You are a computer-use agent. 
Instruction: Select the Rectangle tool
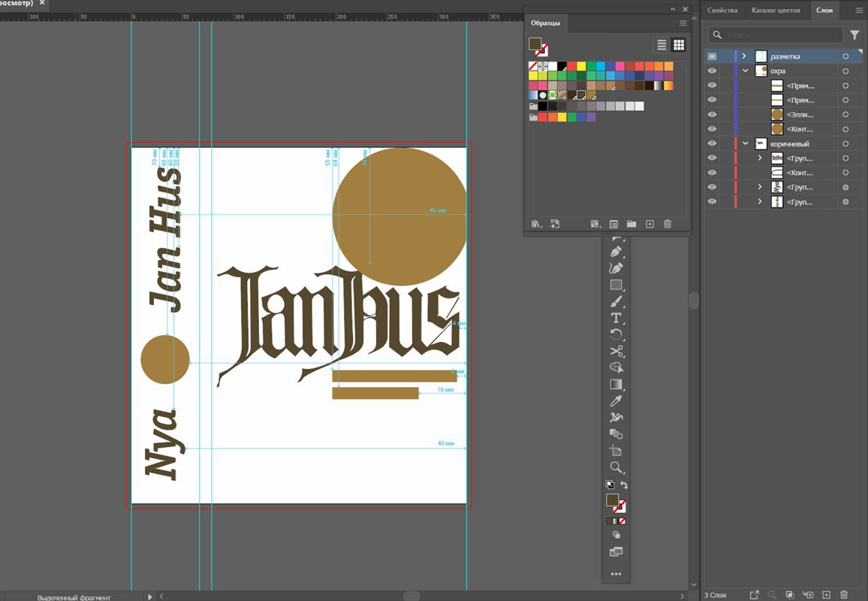point(616,285)
